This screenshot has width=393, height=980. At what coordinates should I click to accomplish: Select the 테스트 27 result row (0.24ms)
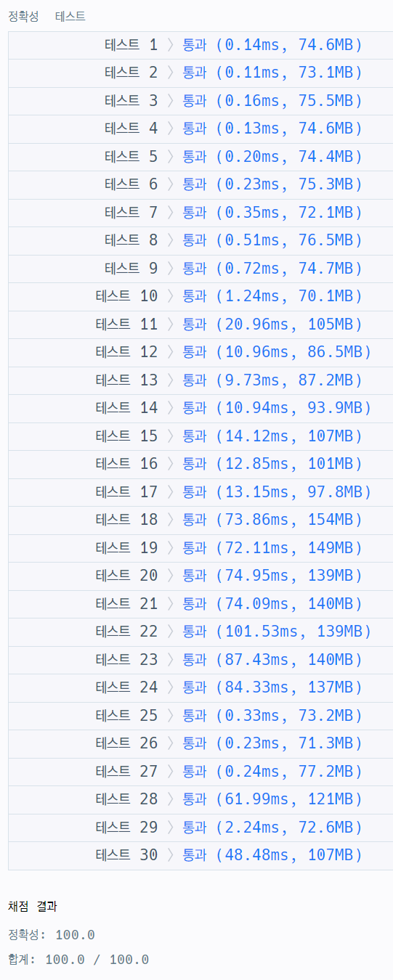coord(200,772)
